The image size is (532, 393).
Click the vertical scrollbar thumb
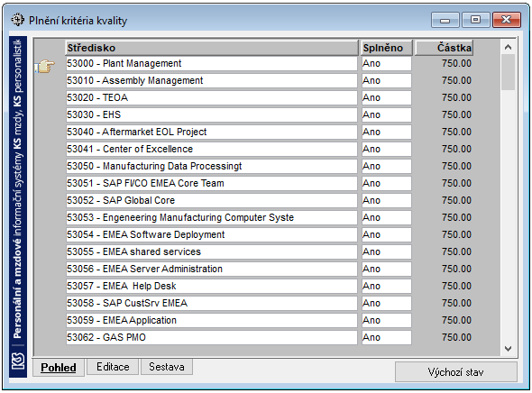(508, 72)
